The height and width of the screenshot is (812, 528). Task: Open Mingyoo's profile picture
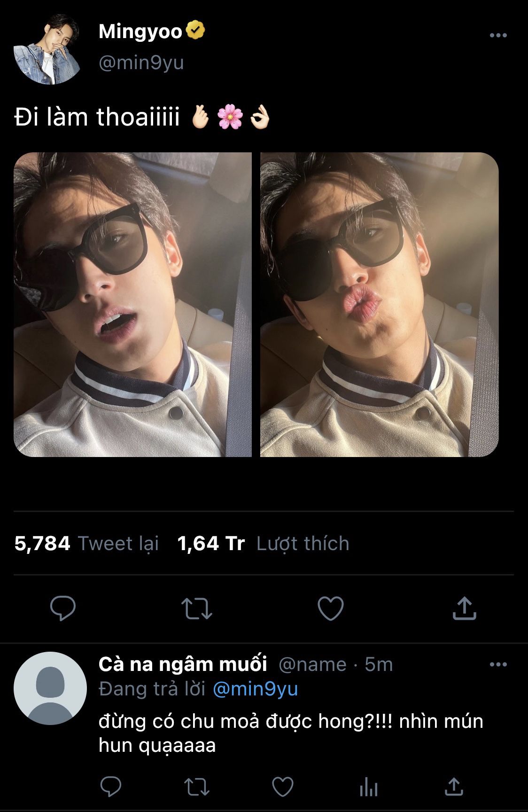coord(47,49)
